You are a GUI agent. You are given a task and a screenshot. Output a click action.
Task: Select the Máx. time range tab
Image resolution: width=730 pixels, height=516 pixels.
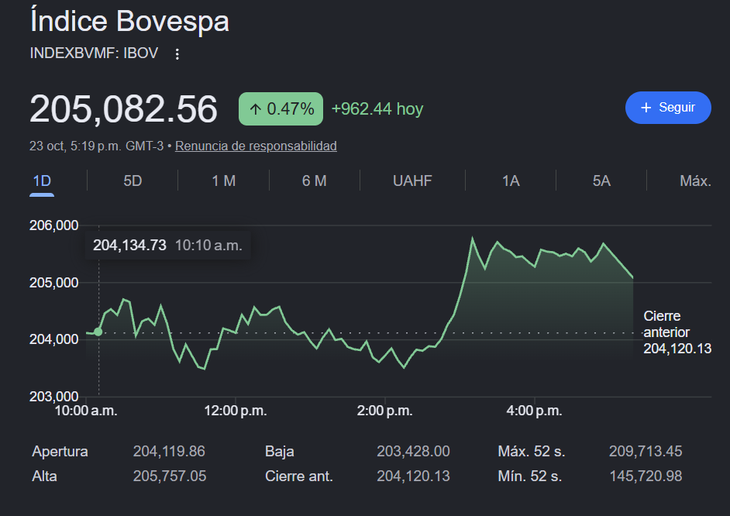pyautogui.click(x=695, y=181)
